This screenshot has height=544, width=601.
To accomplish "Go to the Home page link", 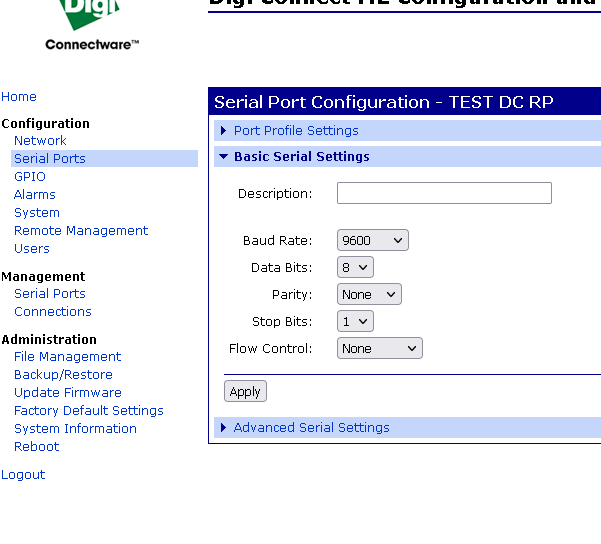I will [x=19, y=97].
